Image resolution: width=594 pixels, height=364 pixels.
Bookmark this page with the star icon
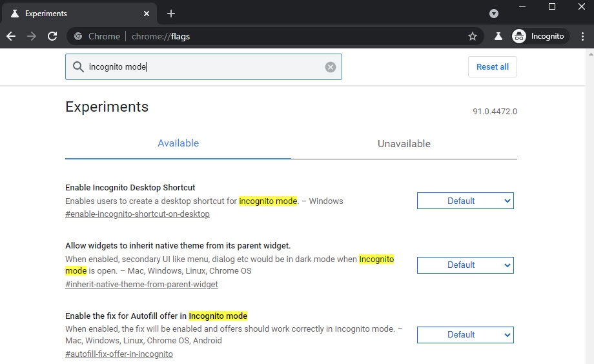coord(473,36)
